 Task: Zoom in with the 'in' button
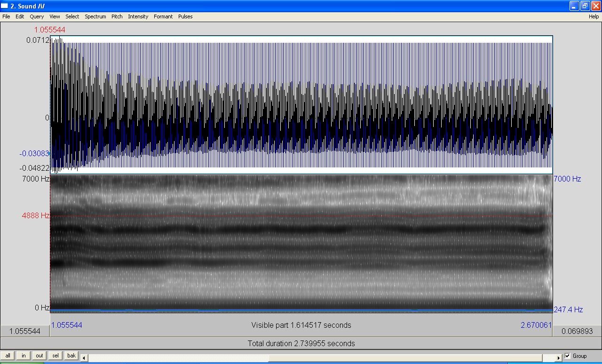click(24, 356)
